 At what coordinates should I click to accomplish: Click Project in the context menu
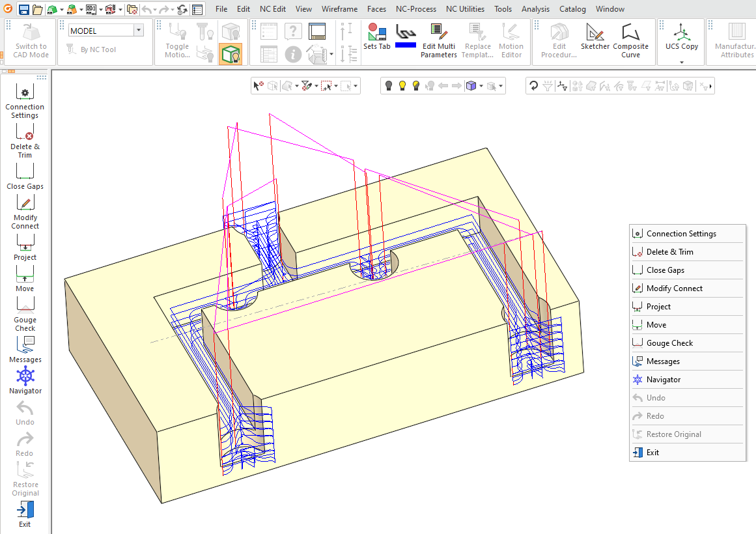click(x=658, y=307)
